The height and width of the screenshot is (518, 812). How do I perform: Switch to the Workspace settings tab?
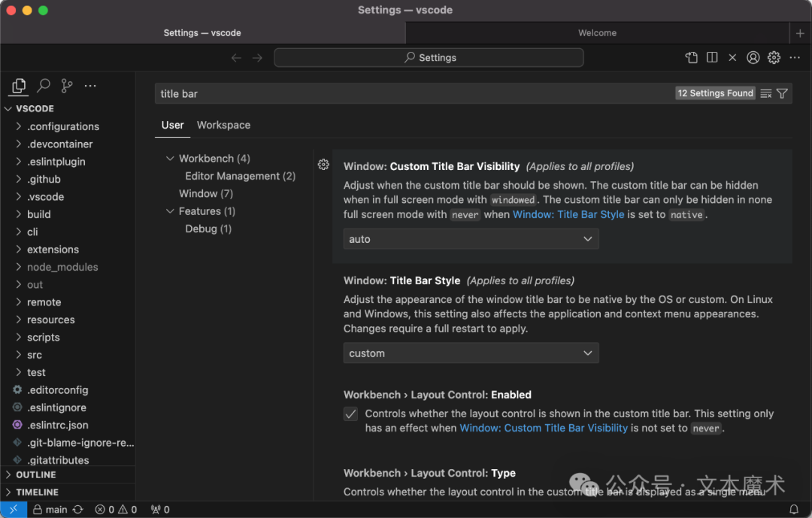pyautogui.click(x=223, y=125)
